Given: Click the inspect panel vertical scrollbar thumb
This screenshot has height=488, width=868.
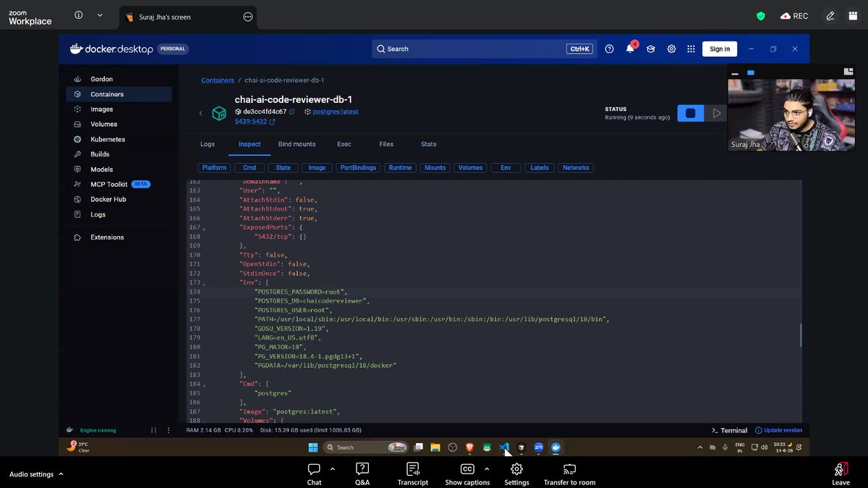Looking at the screenshot, I should (800, 335).
